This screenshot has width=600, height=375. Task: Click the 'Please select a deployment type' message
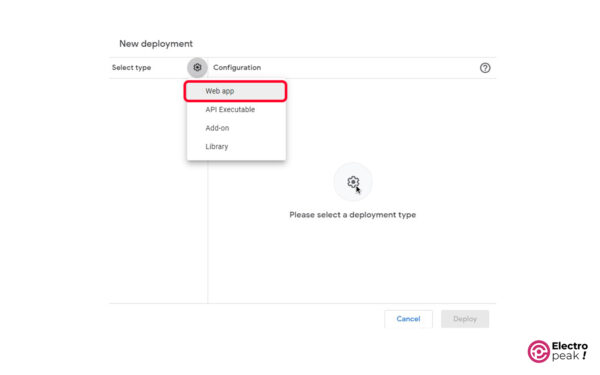(352, 215)
